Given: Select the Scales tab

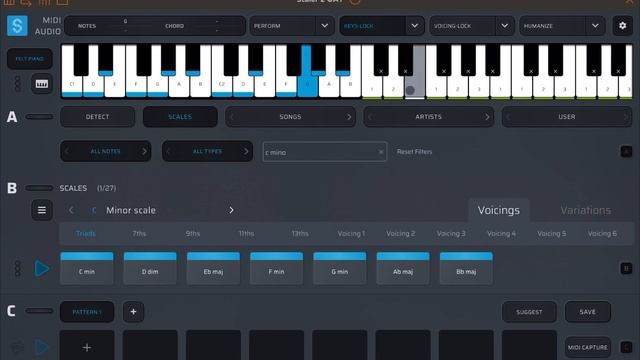Looking at the screenshot, I should (180, 117).
